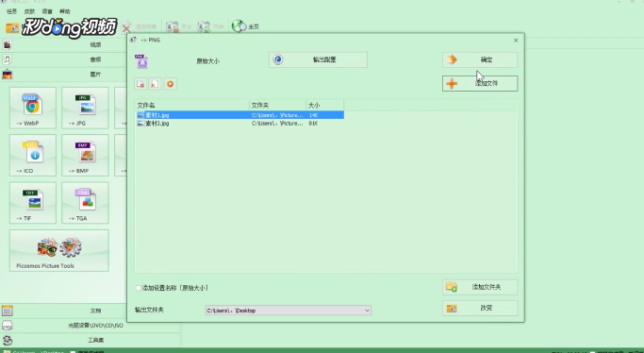The image size is (644, 353).
Task: Choose the -> WebP conversion tile
Action: click(33, 109)
